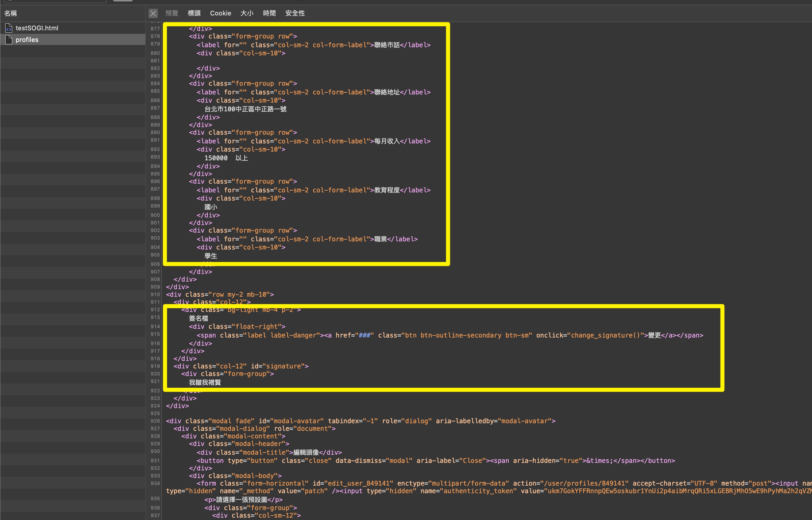Click the id="signature" attribute
The width and height of the screenshot is (812, 520).
click(x=278, y=366)
